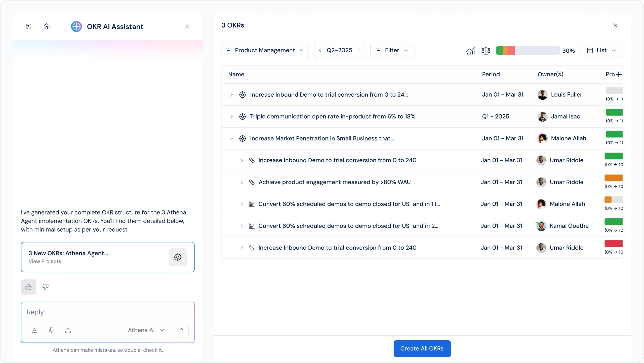Activate microphone voice input
Screen dimensions: 644x363
[x=51, y=330]
